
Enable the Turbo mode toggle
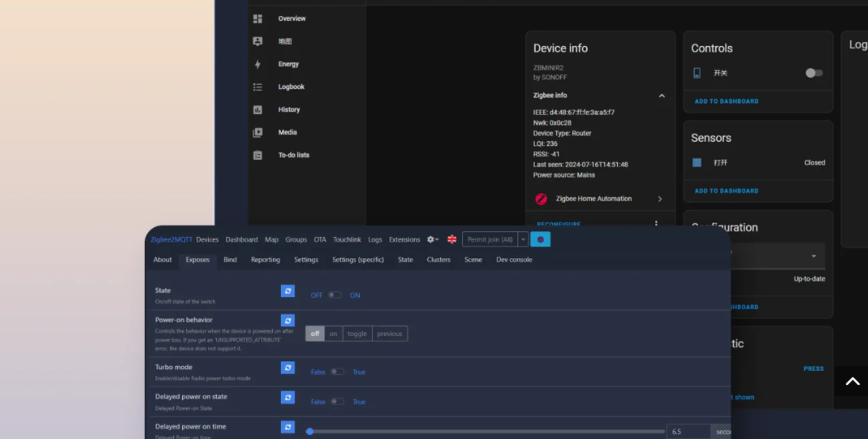pyautogui.click(x=338, y=372)
